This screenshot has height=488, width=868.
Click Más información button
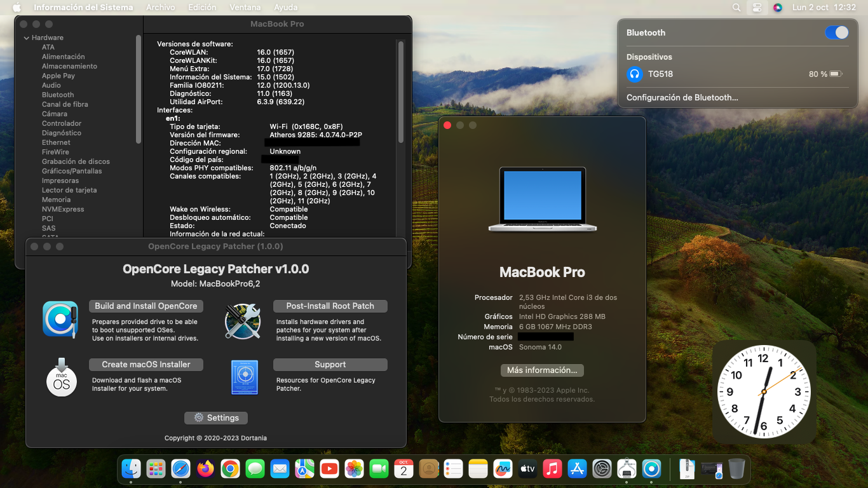click(x=542, y=370)
